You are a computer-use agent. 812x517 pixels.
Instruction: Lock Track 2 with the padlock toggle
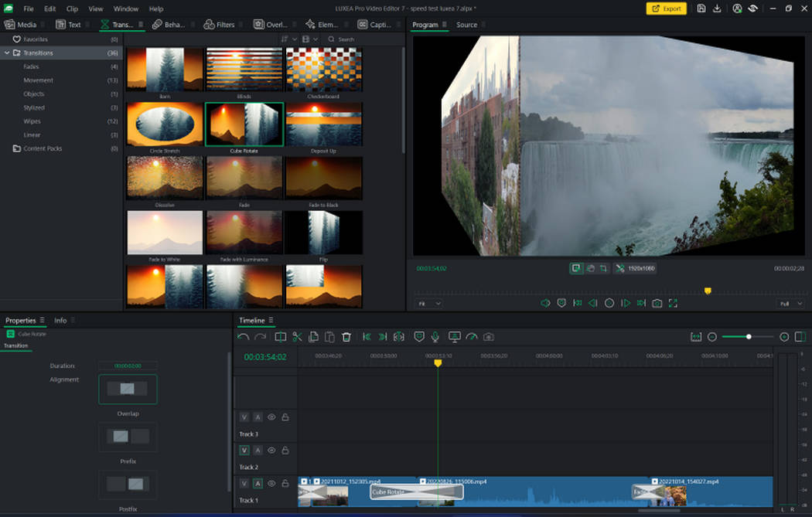coord(287,450)
